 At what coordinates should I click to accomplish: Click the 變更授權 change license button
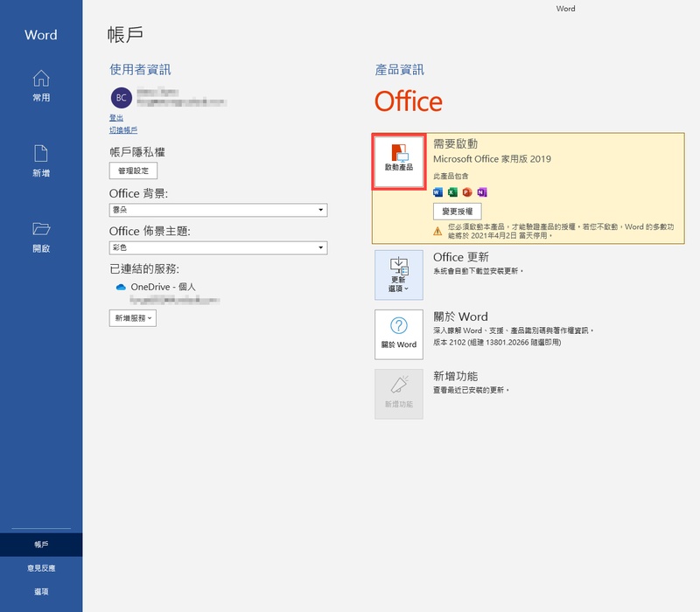[x=457, y=212]
